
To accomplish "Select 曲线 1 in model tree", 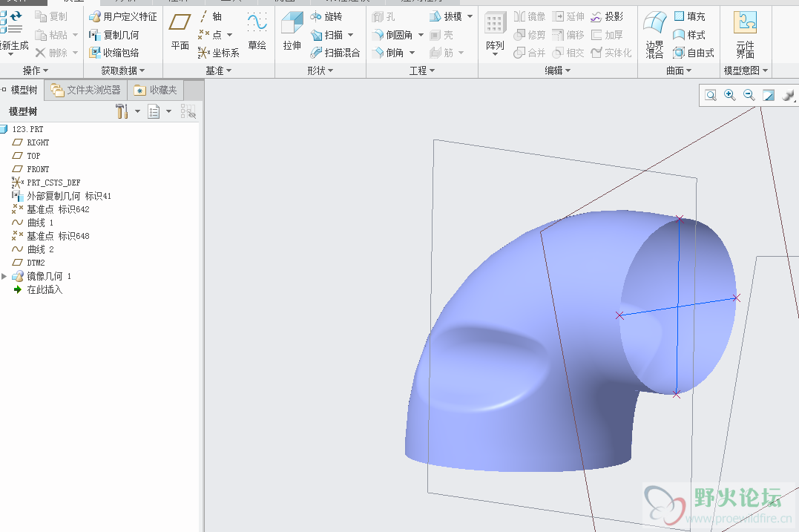I will pos(40,223).
